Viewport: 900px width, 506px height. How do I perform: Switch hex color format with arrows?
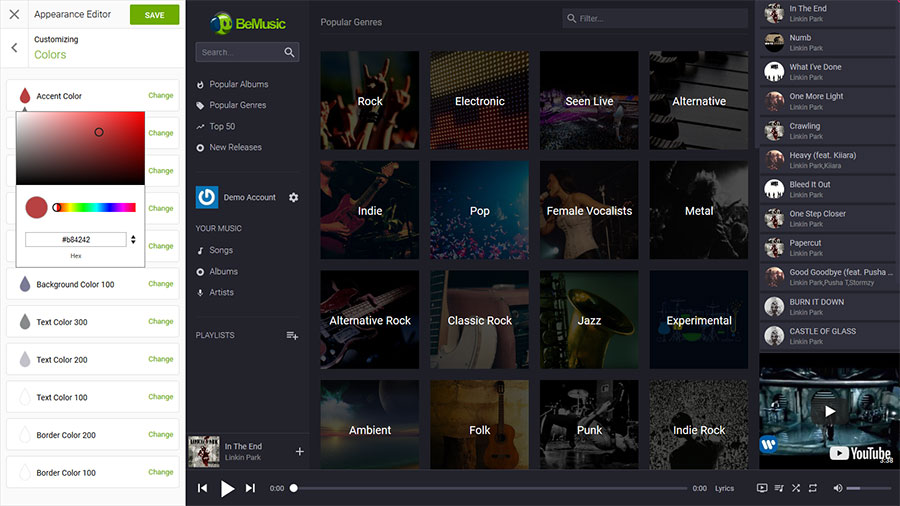[133, 240]
